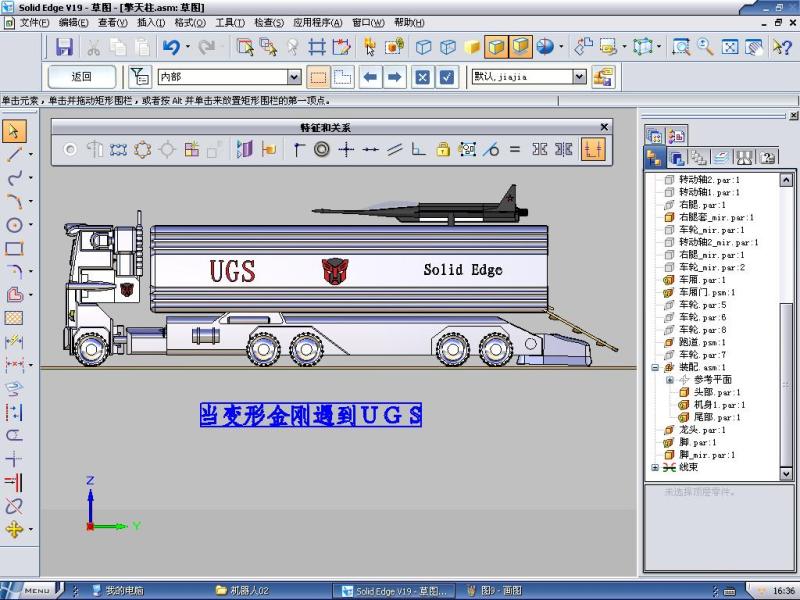Click the Rotate view sphere icon

click(545, 47)
